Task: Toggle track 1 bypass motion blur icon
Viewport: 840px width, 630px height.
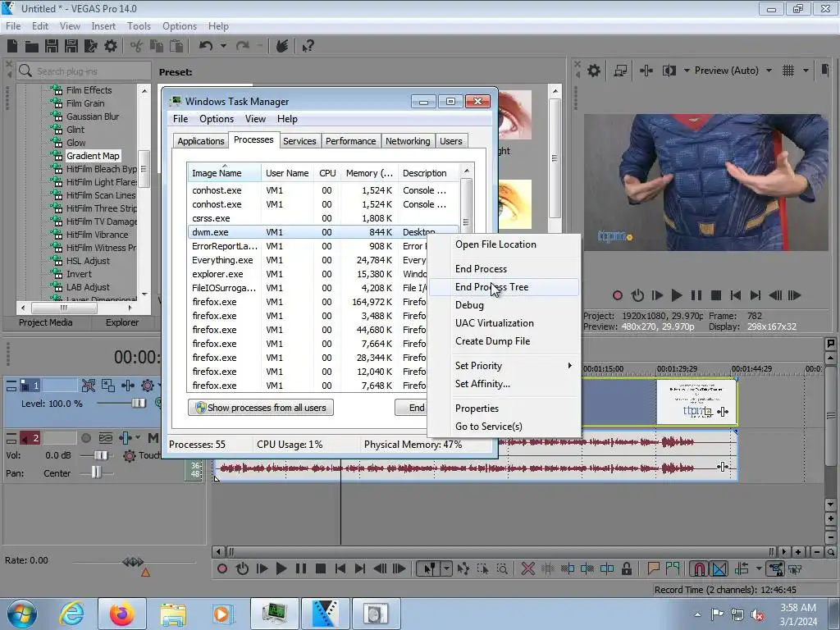Action: click(89, 386)
